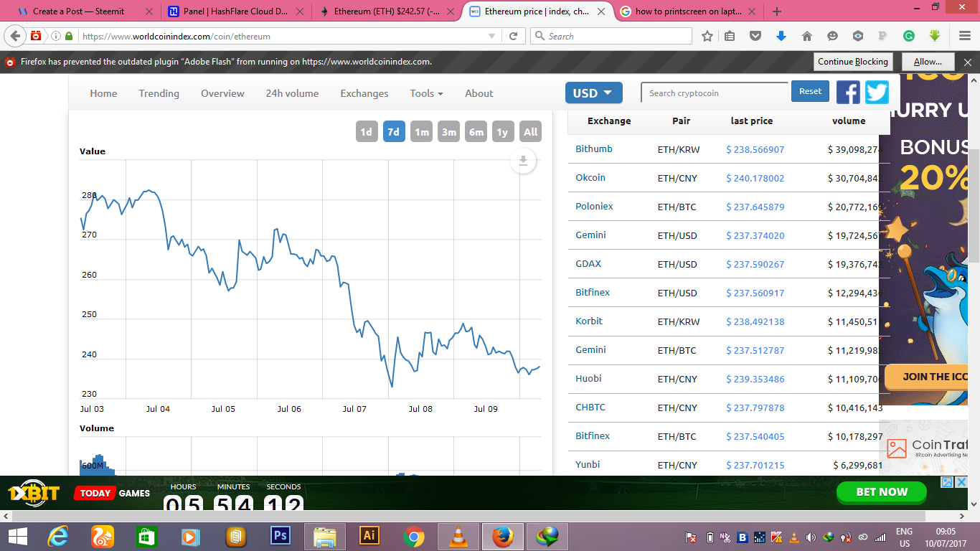Launch VLC media player from taskbar
This screenshot has width=980, height=551.
[x=458, y=536]
